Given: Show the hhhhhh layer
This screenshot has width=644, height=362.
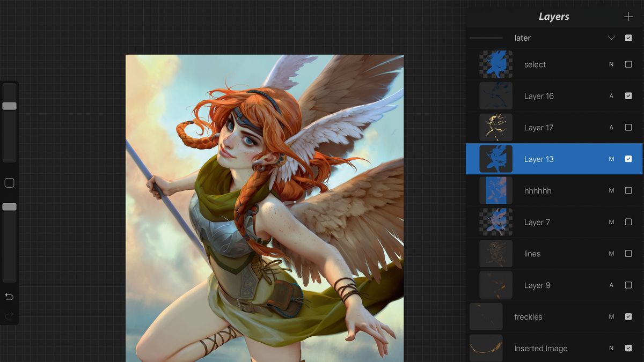Looking at the screenshot, I should pyautogui.click(x=628, y=190).
